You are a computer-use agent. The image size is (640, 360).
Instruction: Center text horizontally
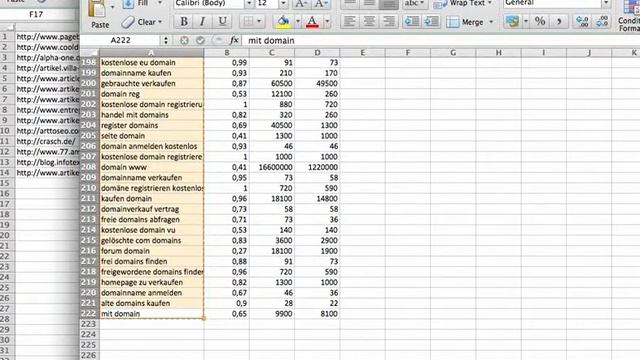click(369, 21)
